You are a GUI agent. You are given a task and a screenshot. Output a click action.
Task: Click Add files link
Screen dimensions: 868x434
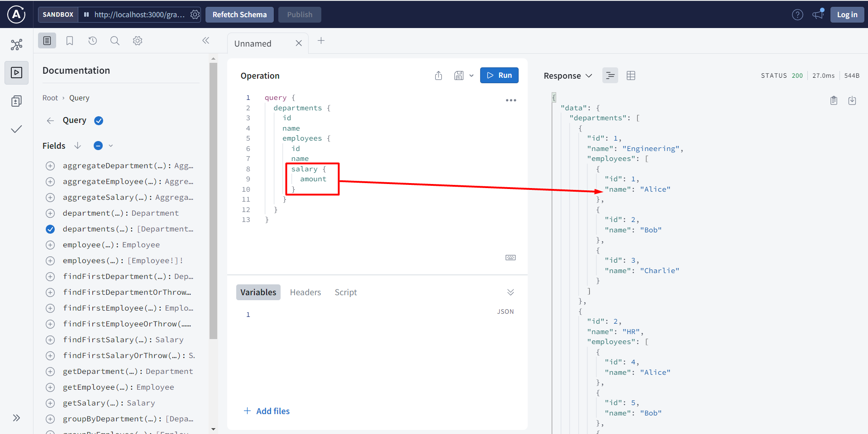coord(267,411)
